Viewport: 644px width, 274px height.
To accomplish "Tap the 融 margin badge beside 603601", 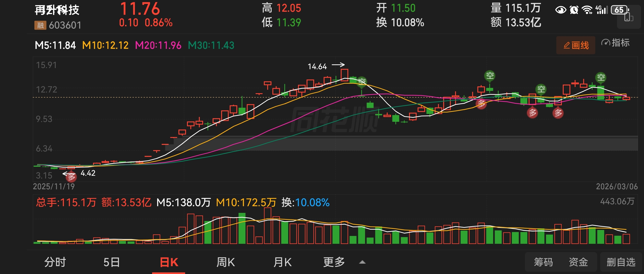I will [40, 25].
